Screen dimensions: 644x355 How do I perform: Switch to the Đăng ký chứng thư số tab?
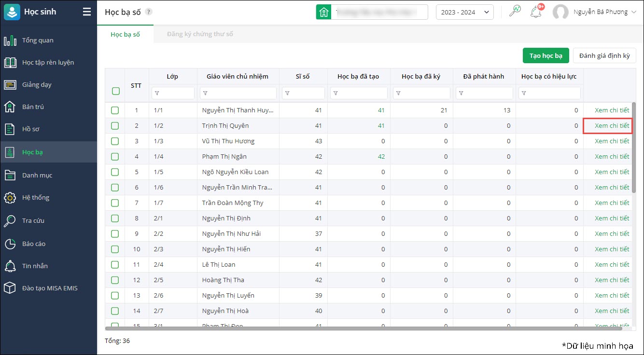[200, 34]
